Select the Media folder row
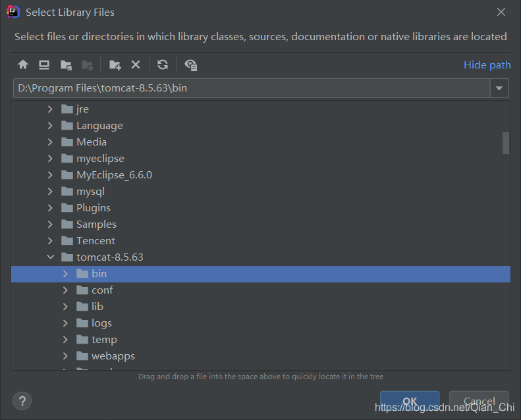This screenshot has height=420, width=521. pyautogui.click(x=261, y=142)
